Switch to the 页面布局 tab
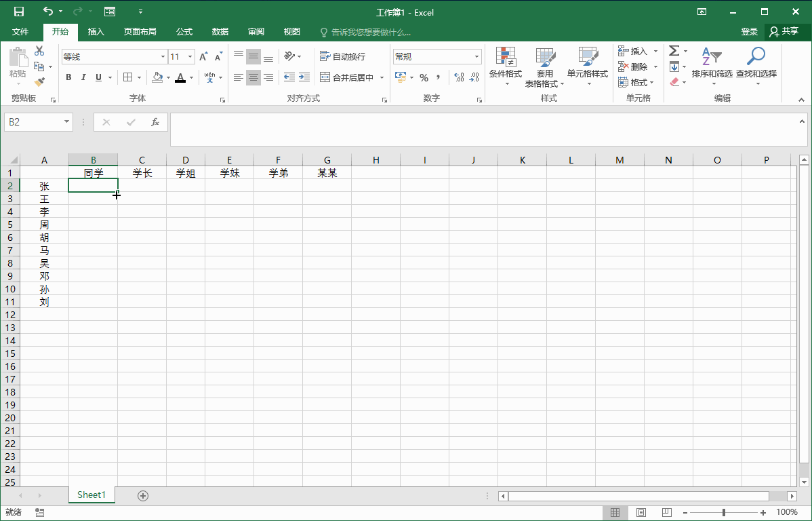The image size is (812, 521). [140, 32]
